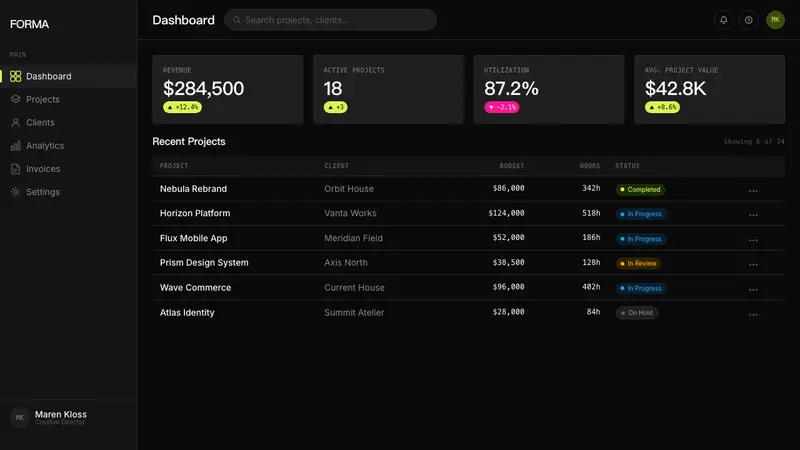800x450 pixels.
Task: Sort by the STATUS column header
Action: point(627,166)
